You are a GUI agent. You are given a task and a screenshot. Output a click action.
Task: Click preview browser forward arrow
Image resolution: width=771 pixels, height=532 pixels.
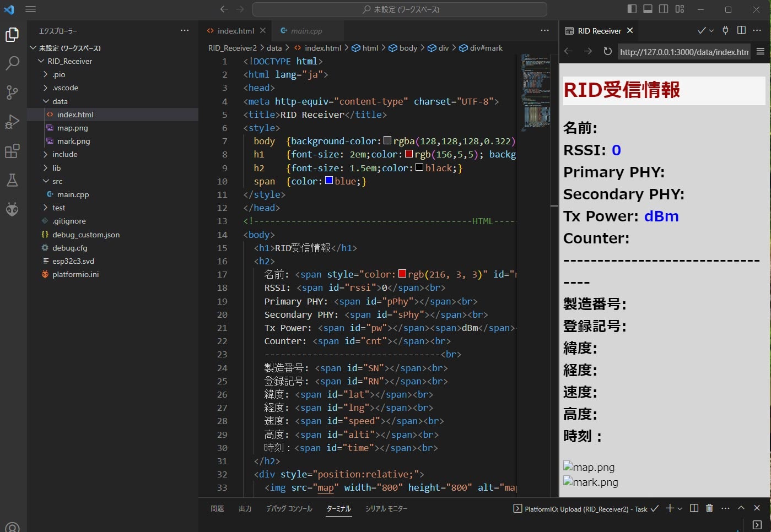point(588,51)
